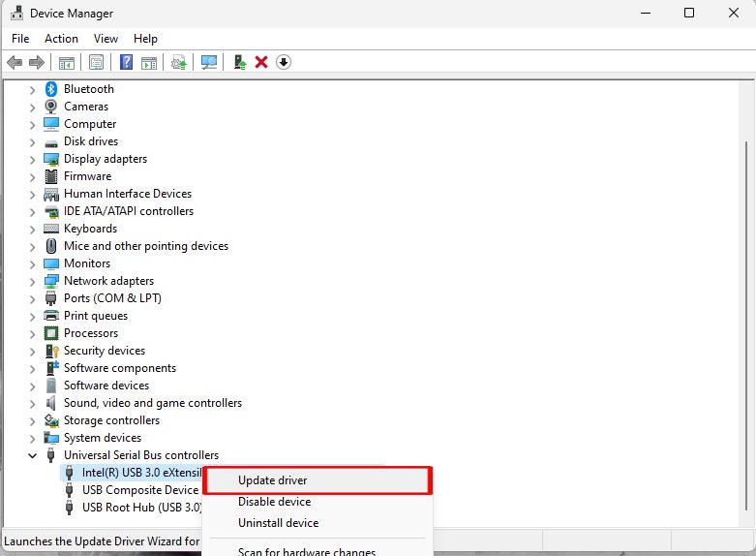756x556 pixels.
Task: Expand the Software components node
Action: (x=32, y=369)
